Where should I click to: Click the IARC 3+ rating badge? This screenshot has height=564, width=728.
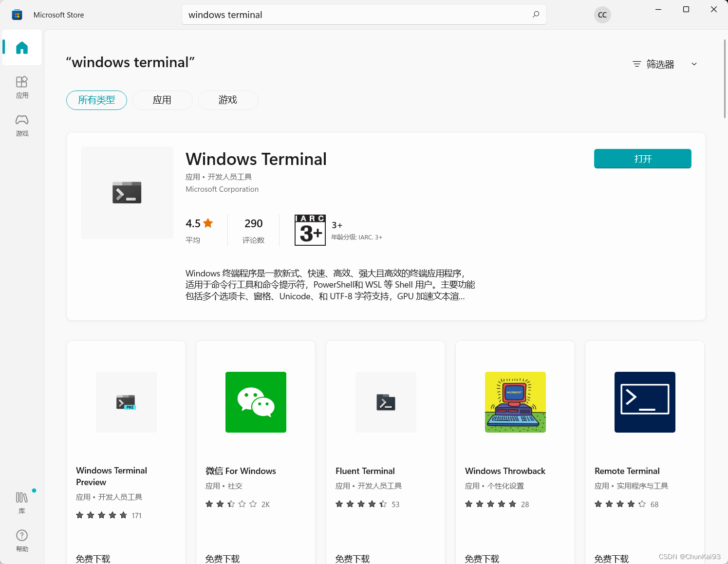(310, 230)
